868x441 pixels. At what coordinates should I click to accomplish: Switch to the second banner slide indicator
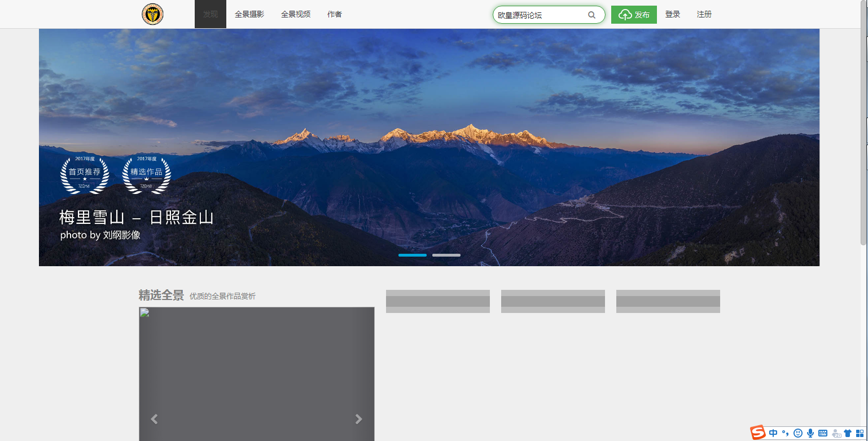(446, 255)
